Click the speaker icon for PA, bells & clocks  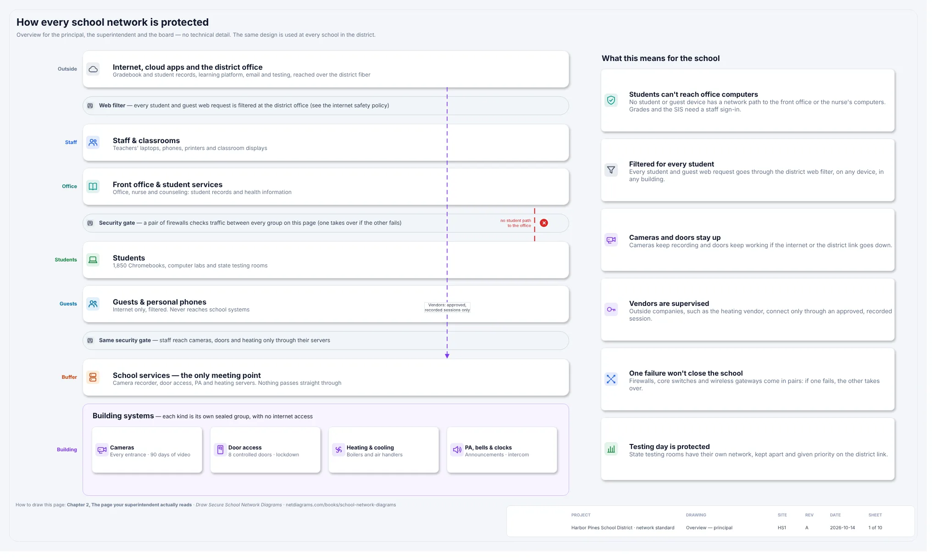coord(457,450)
